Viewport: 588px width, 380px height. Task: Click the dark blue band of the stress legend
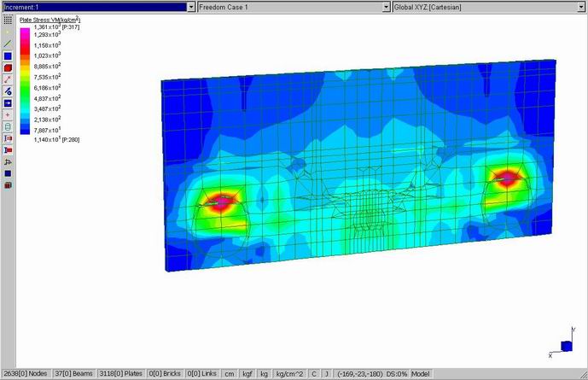point(25,130)
